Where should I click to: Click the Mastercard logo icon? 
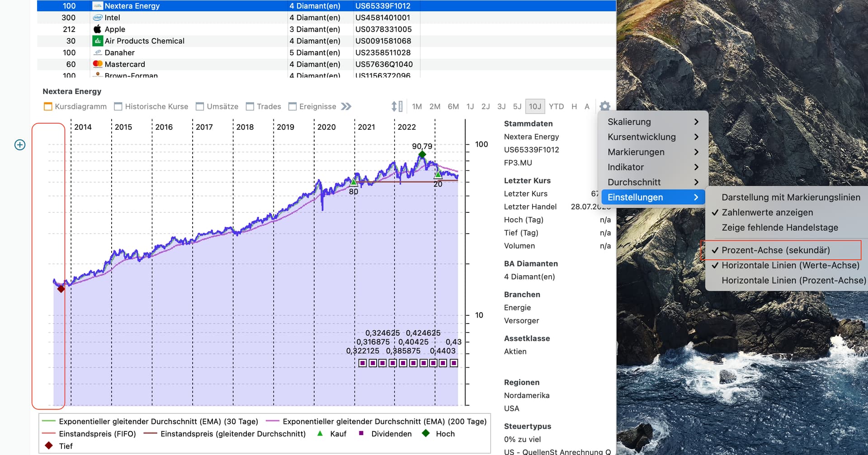pyautogui.click(x=97, y=64)
